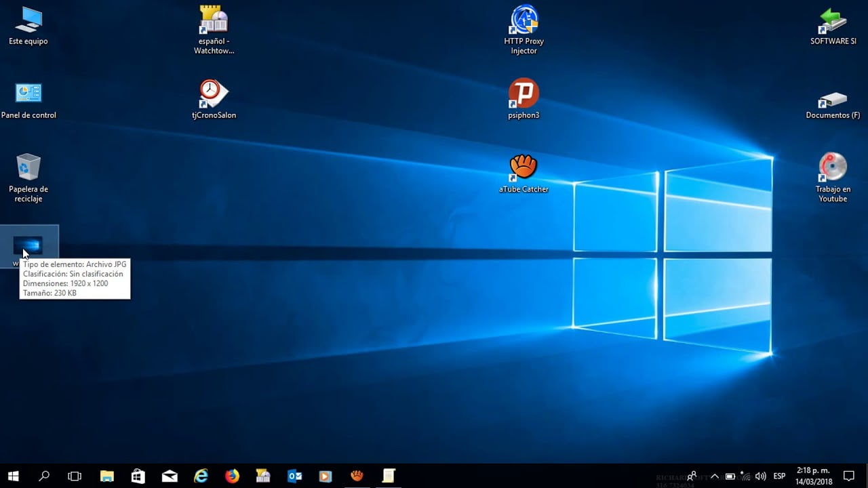The width and height of the screenshot is (868, 488).
Task: Check the battery status icon
Action: coord(730,476)
